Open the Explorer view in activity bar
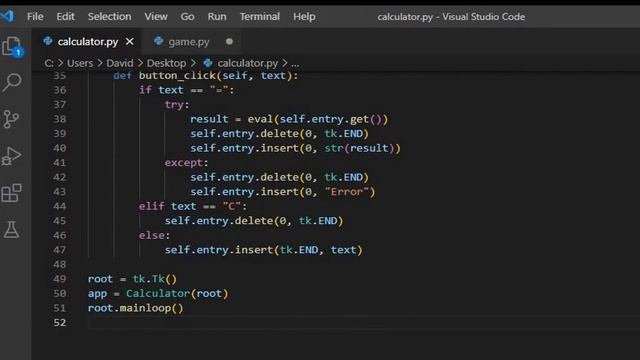 pos(12,47)
